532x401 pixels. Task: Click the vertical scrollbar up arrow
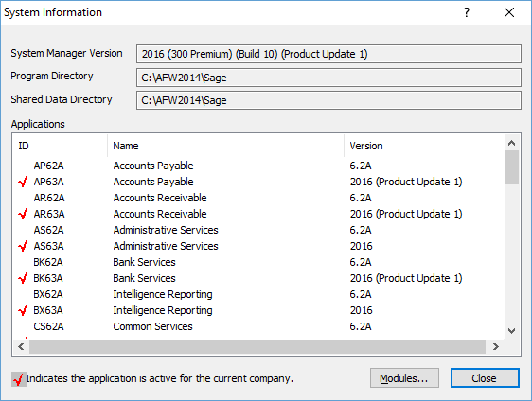(x=511, y=143)
